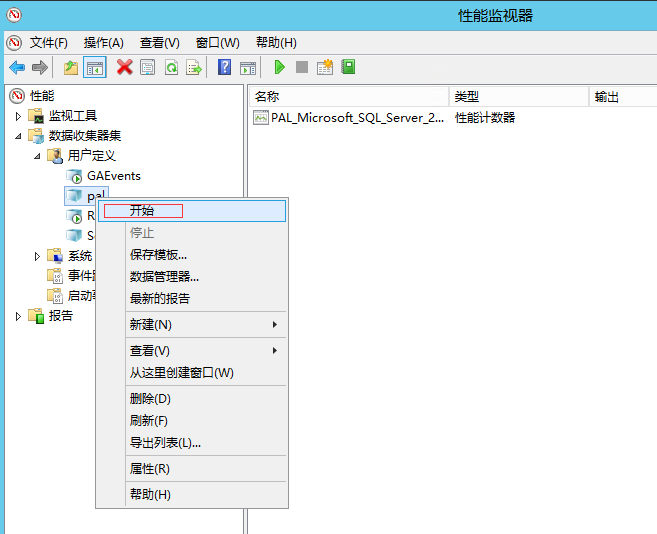Click the gray Stop collector set icon
The image size is (657, 534).
click(x=302, y=67)
